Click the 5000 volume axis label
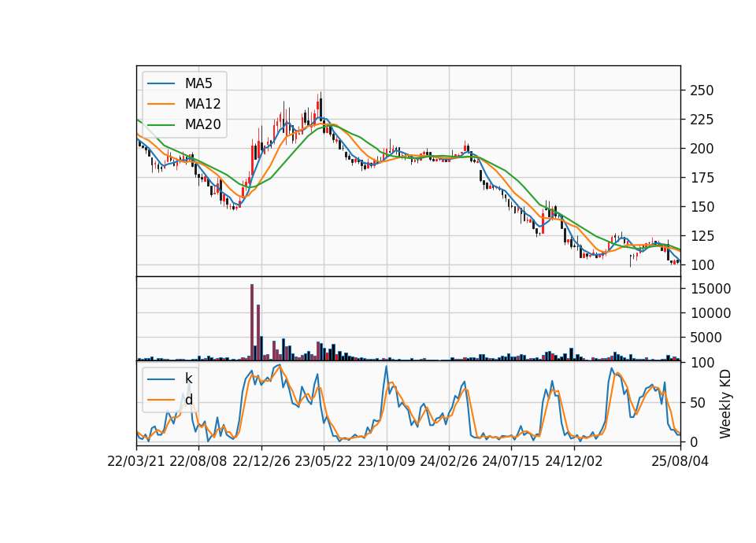Viewport: 756px width, 543px height. click(706, 338)
